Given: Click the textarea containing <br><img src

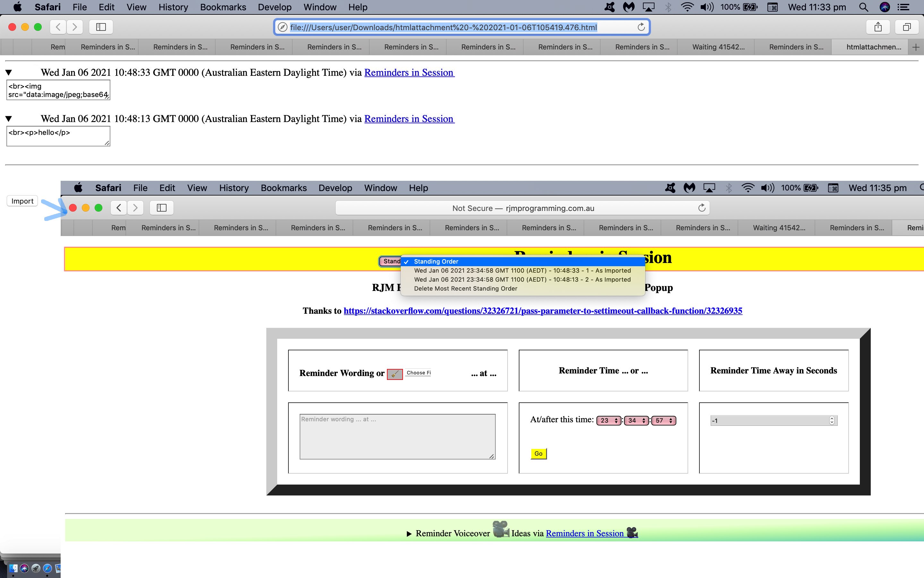Looking at the screenshot, I should (x=58, y=90).
